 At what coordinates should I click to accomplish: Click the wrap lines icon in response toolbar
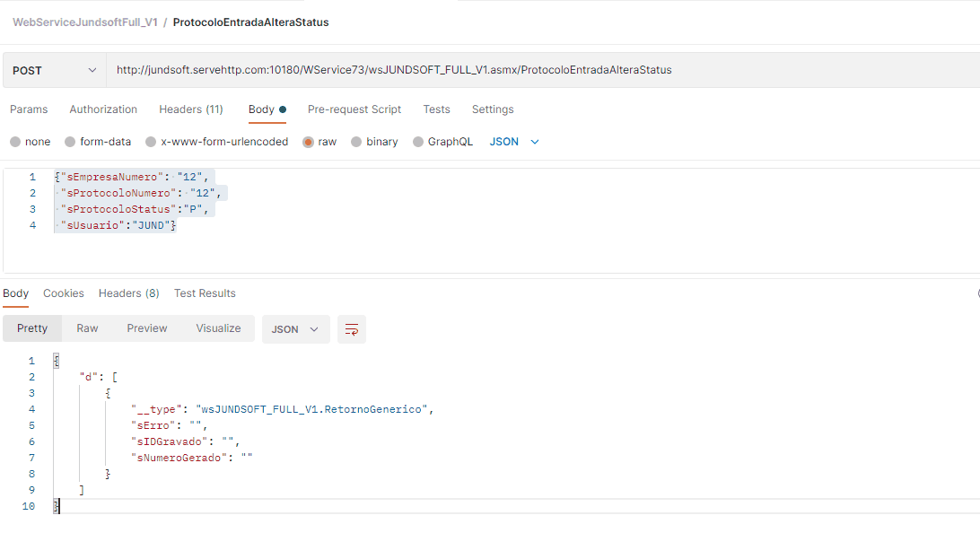(x=352, y=329)
